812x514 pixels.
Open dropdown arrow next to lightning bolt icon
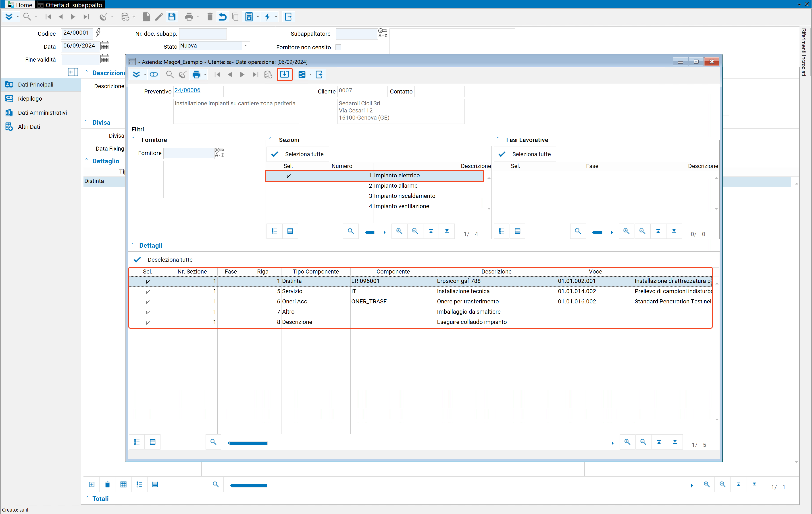276,17
